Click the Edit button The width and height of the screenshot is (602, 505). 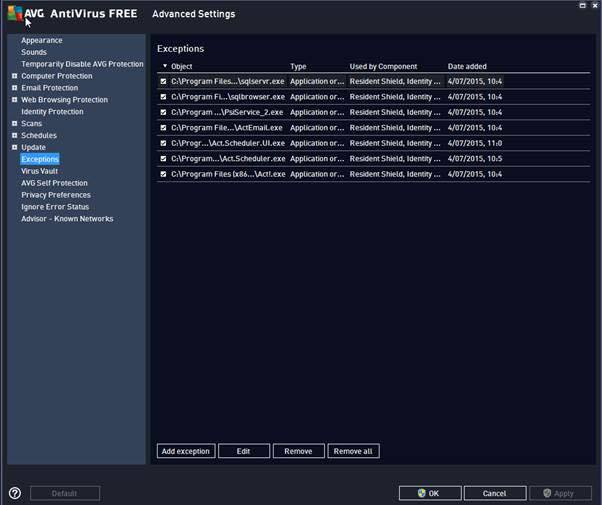(x=244, y=451)
